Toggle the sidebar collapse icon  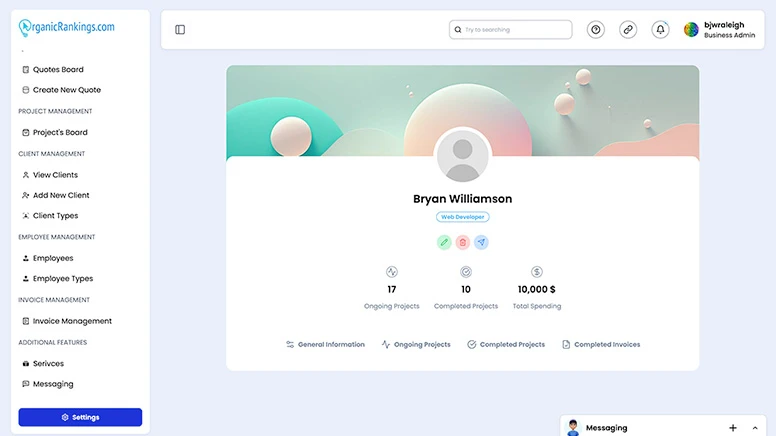click(180, 30)
